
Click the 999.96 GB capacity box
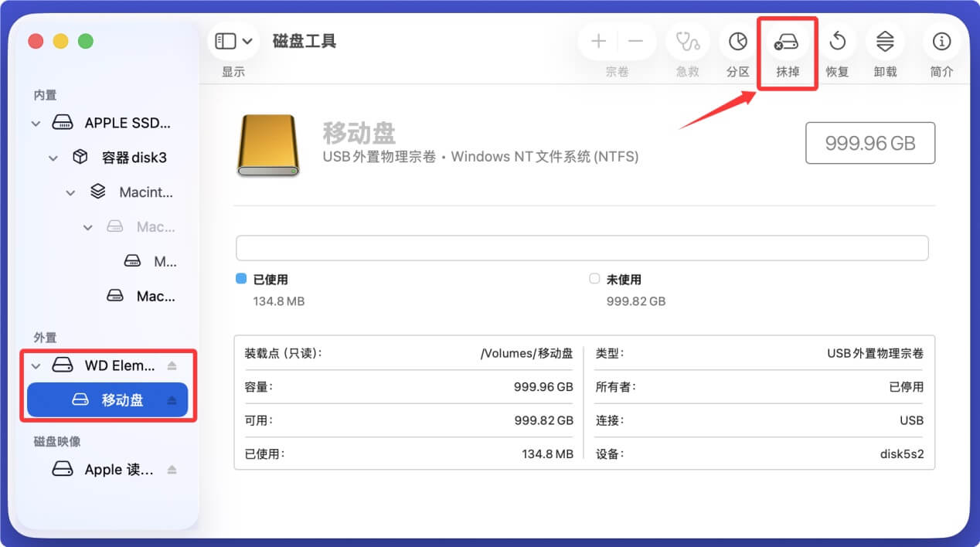[869, 143]
